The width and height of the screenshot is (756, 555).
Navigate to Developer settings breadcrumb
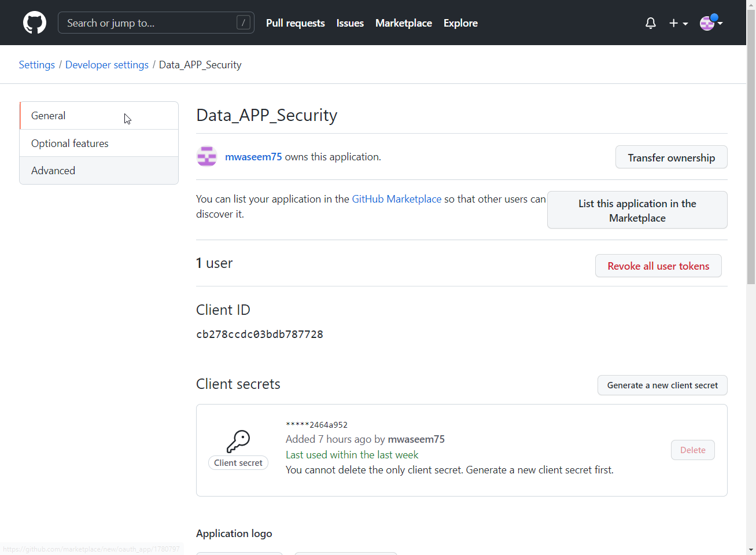[x=106, y=65]
